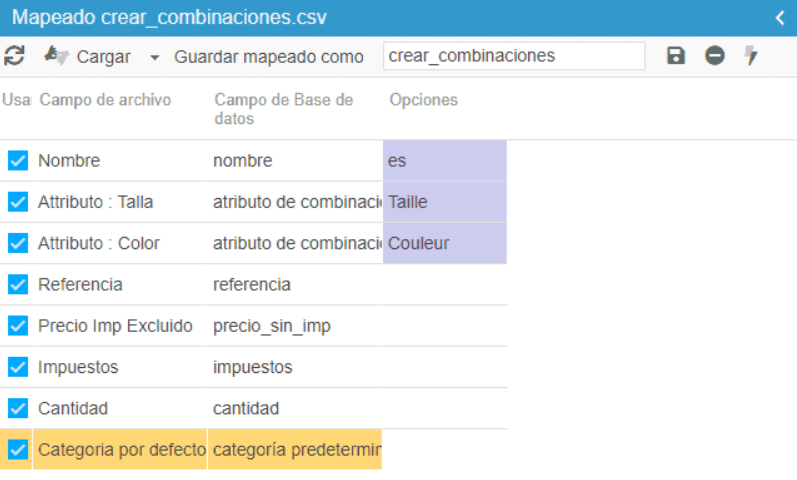Click the refresh mapping icon
Viewport: 797px width, 480px height.
14,56
